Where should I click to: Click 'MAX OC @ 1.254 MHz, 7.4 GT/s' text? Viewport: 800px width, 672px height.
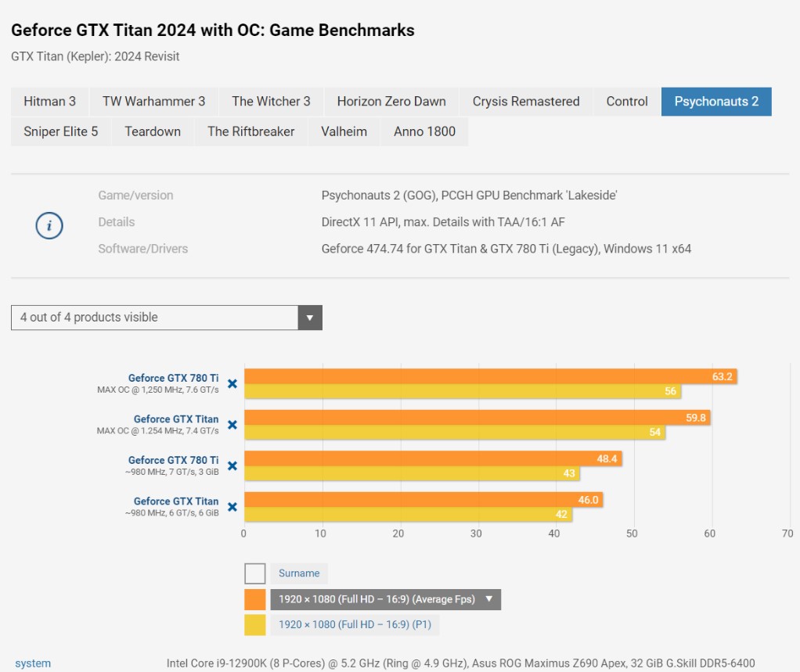[157, 431]
